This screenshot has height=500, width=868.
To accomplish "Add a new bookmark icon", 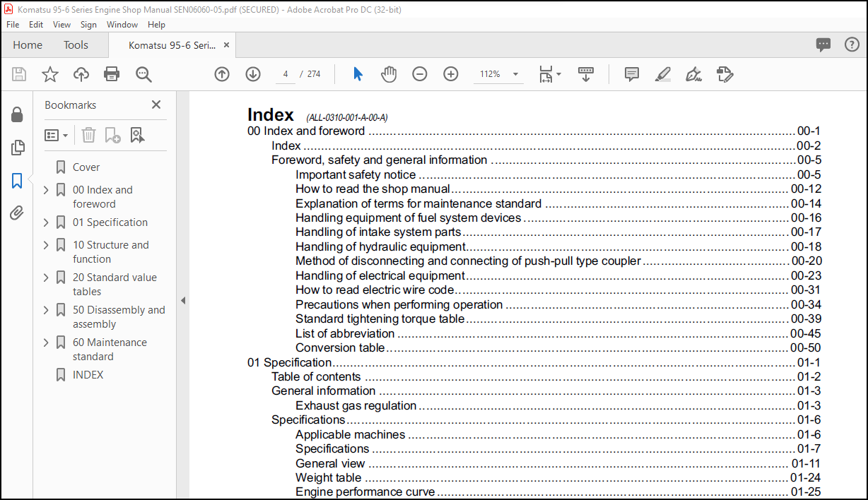I will [112, 135].
